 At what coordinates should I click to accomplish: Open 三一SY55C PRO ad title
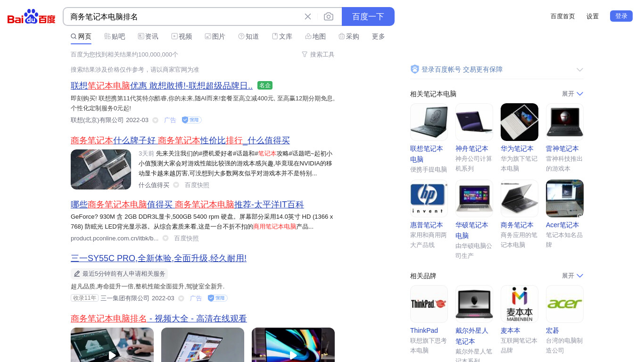pyautogui.click(x=158, y=258)
